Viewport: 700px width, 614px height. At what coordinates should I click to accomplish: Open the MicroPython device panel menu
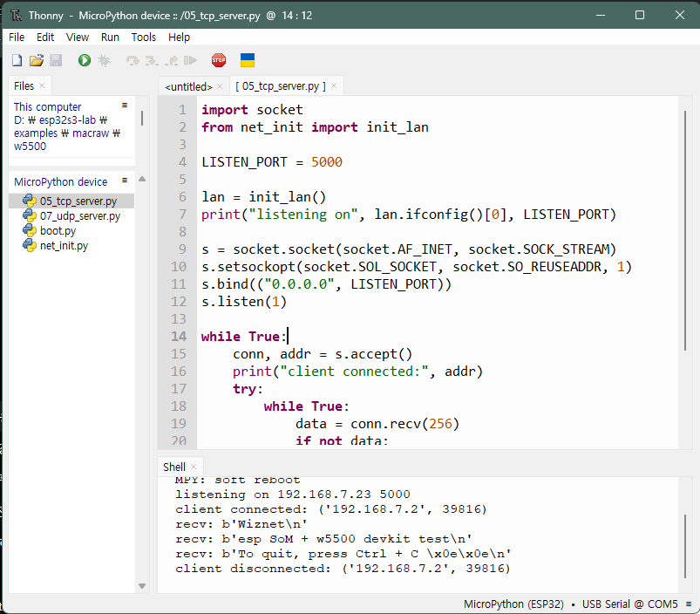[125, 181]
